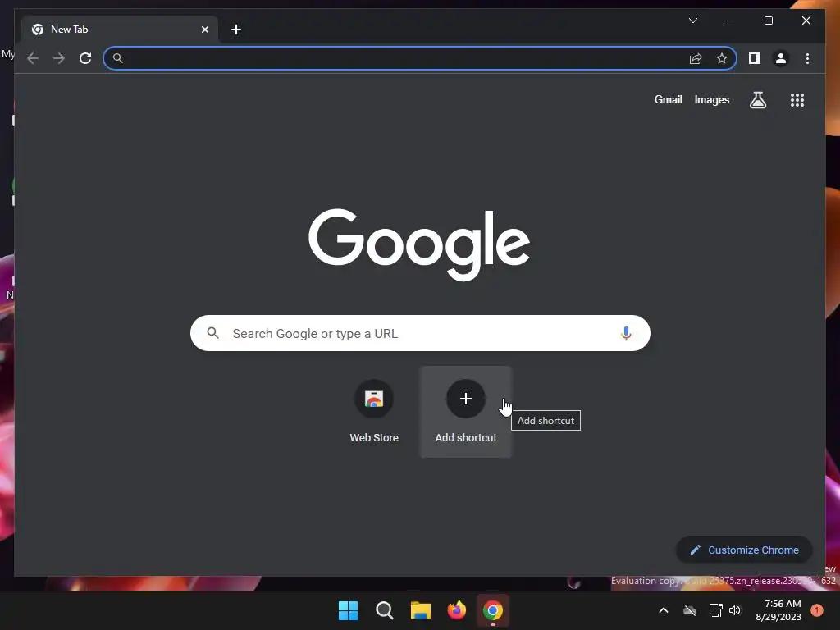This screenshot has height=630, width=840.
Task: Open the OneDrive tray icon
Action: click(x=689, y=610)
